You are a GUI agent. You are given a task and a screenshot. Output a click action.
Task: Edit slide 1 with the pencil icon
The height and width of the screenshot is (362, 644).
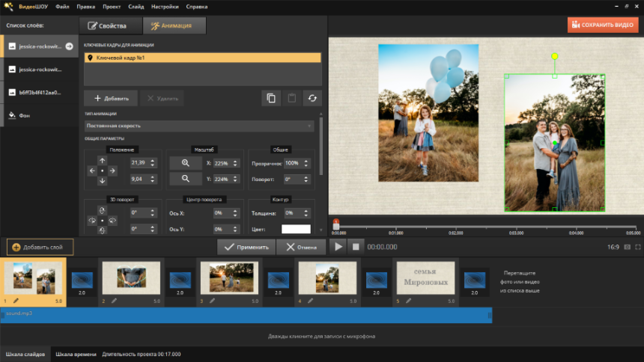click(x=16, y=301)
